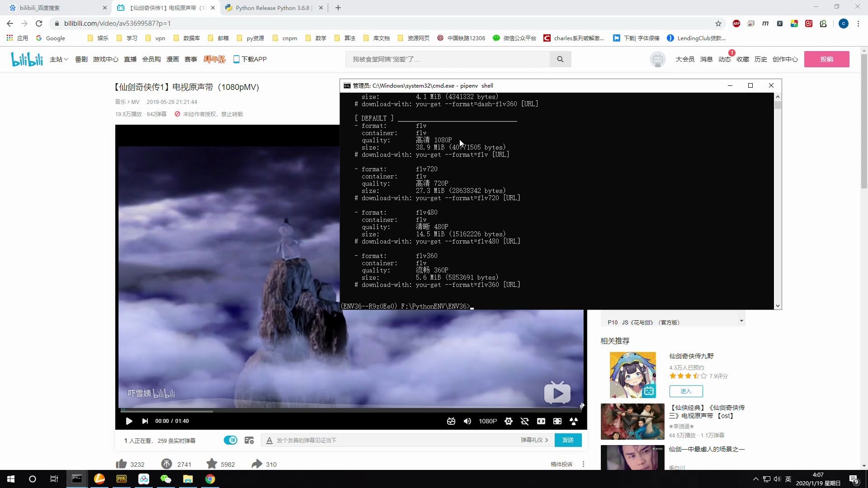Open 创作中心 page

(x=785, y=59)
